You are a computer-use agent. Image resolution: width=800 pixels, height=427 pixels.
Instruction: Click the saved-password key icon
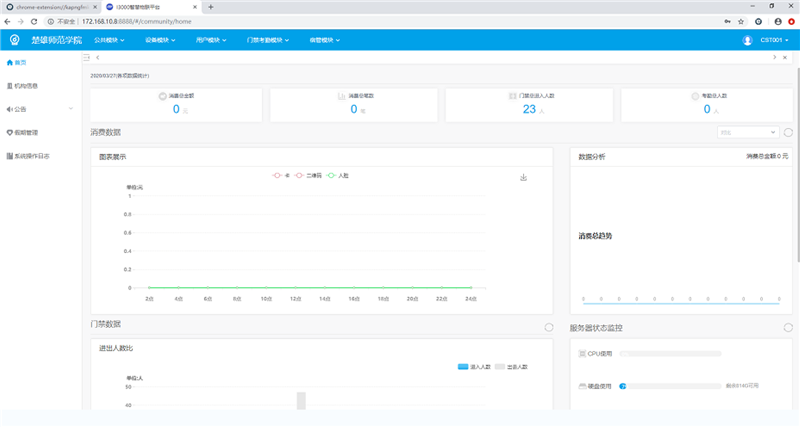click(728, 21)
